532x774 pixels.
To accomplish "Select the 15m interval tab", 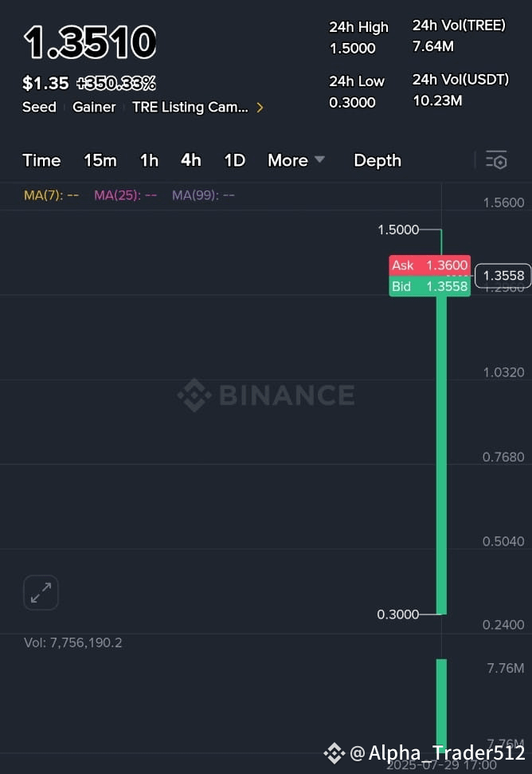I will pos(100,160).
